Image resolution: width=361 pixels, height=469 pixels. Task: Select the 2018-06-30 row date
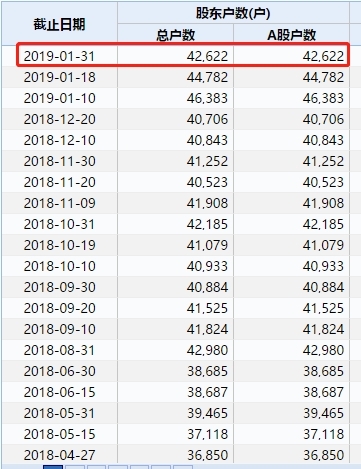tap(59, 371)
